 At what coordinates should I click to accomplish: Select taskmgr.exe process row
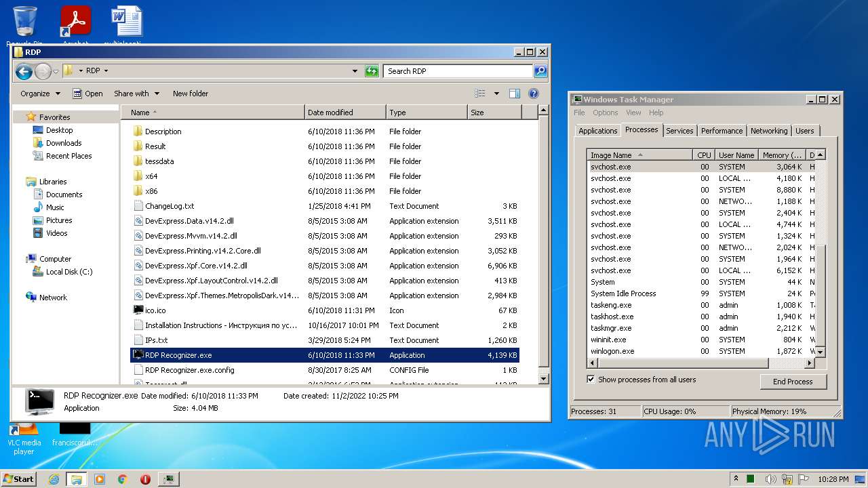pos(701,328)
